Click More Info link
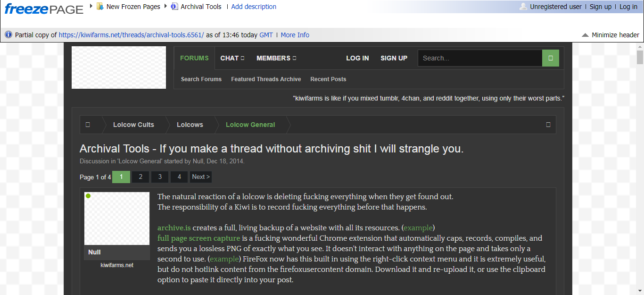The height and width of the screenshot is (295, 644). pos(295,35)
